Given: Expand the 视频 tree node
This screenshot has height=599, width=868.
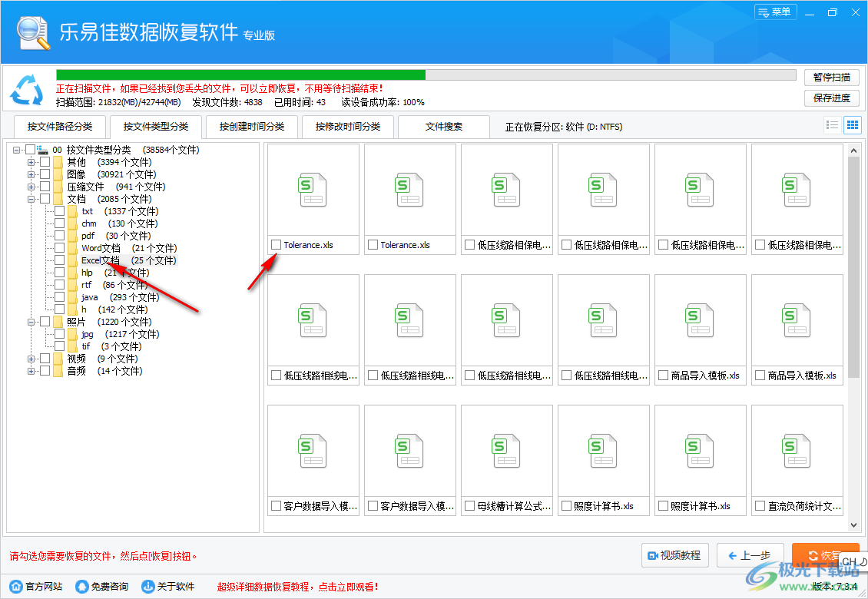Looking at the screenshot, I should pos(31,359).
